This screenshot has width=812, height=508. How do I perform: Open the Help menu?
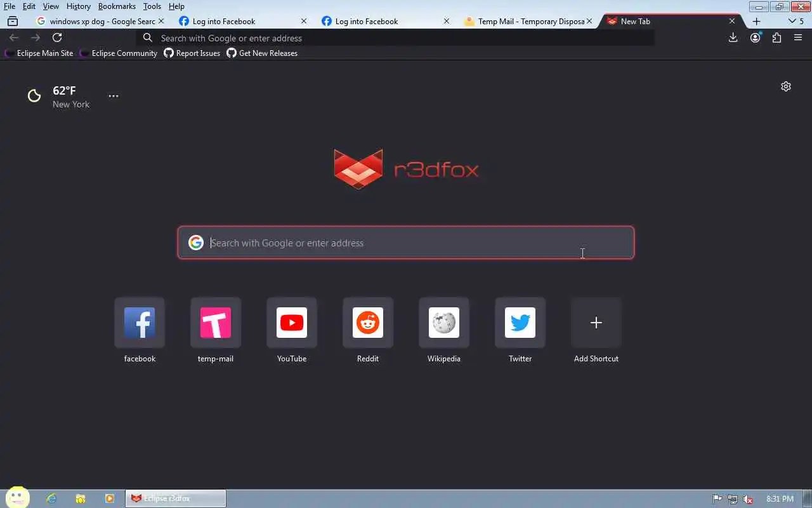click(176, 6)
